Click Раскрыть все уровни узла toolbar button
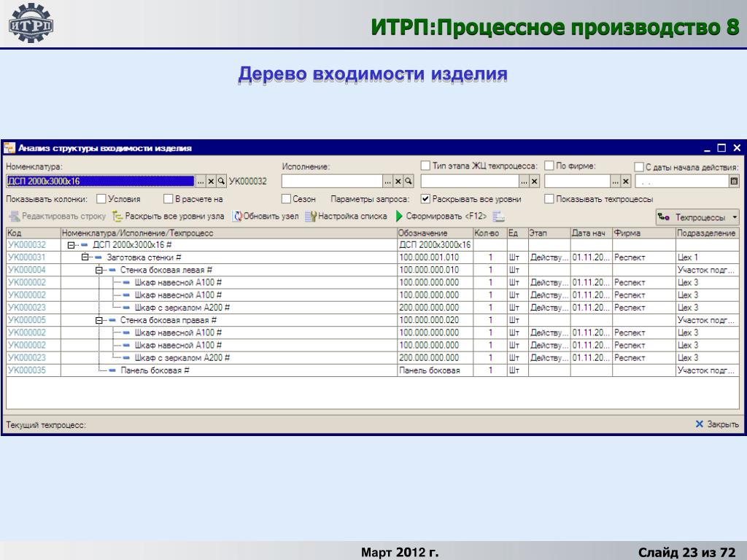Screen dimensions: 747x560 coord(169,216)
